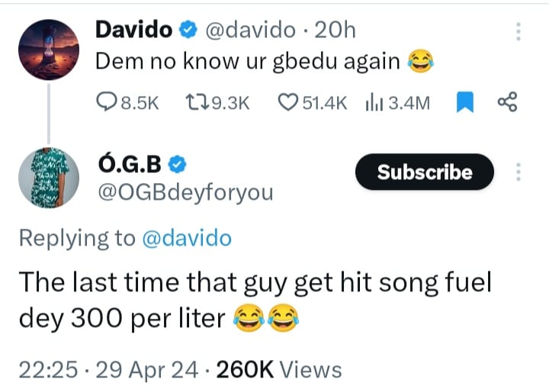Click the Davido display name
549x392 pixels.
point(133,31)
